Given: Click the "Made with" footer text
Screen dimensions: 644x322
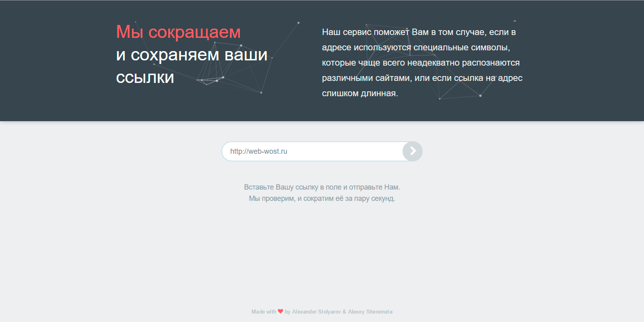Looking at the screenshot, I should [x=264, y=312].
